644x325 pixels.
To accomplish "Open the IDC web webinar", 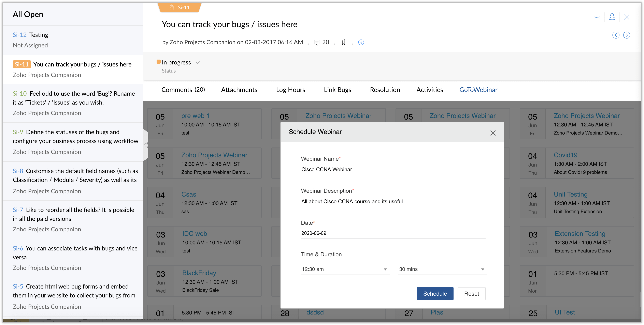I will point(195,234).
